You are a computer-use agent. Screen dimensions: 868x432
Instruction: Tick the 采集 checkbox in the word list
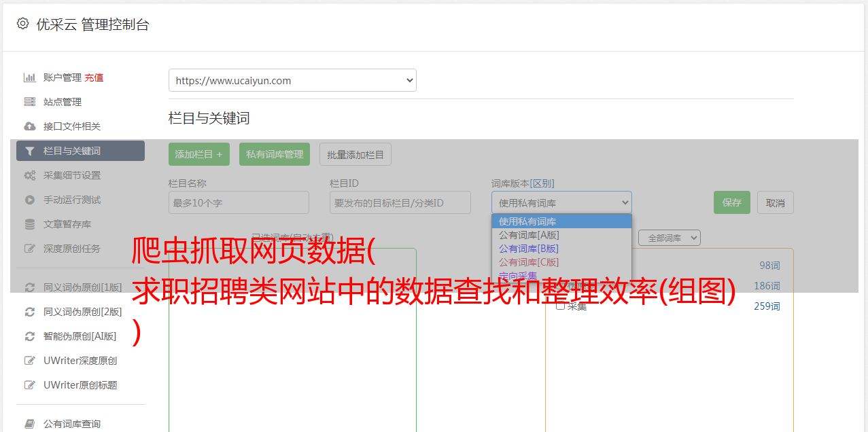[x=561, y=306]
